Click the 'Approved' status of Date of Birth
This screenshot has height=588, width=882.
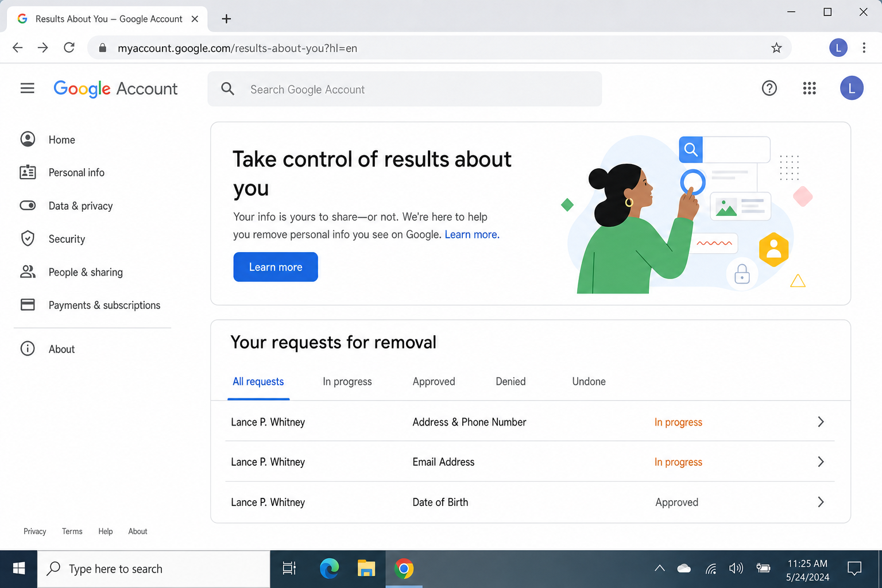[x=677, y=502]
